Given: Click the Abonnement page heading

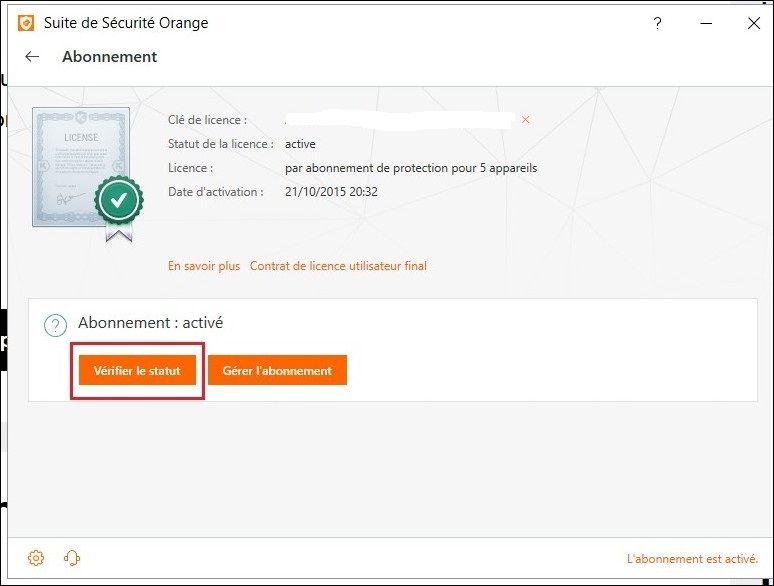Looking at the screenshot, I should click(x=110, y=57).
